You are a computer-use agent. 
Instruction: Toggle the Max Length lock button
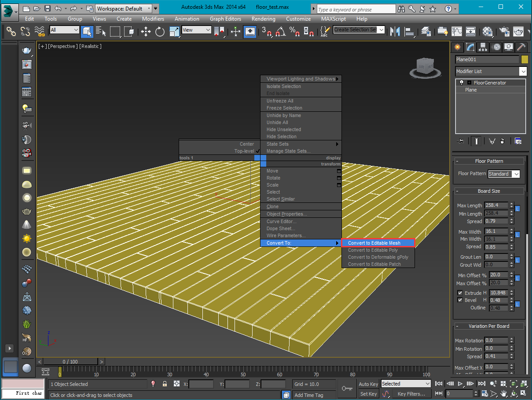pyautogui.click(x=518, y=209)
